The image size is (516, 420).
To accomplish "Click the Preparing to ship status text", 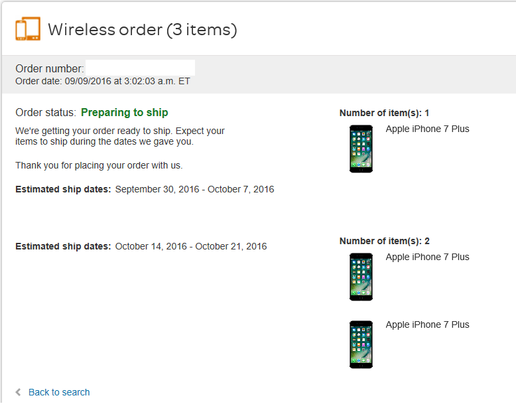I will click(x=125, y=113).
